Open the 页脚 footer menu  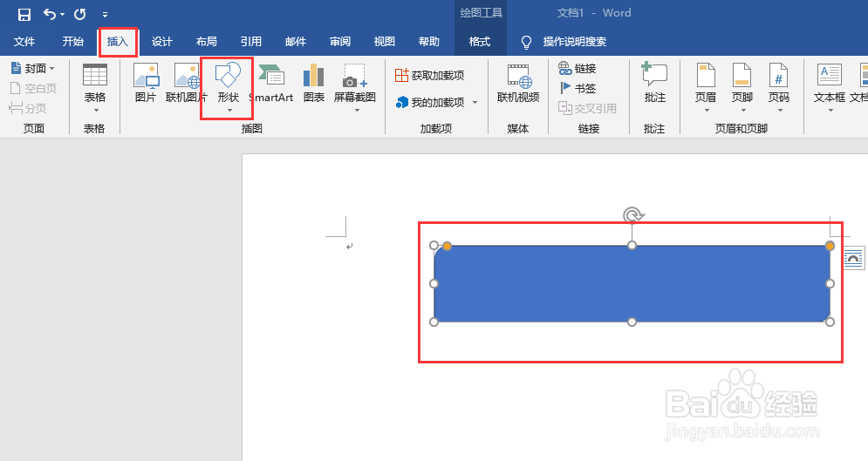coord(742,87)
